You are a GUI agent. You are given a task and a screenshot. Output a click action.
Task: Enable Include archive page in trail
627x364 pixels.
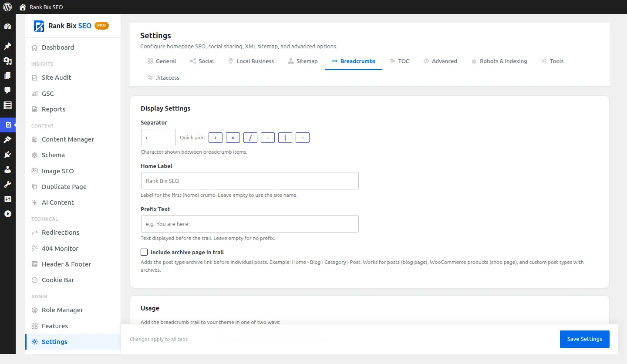144,252
